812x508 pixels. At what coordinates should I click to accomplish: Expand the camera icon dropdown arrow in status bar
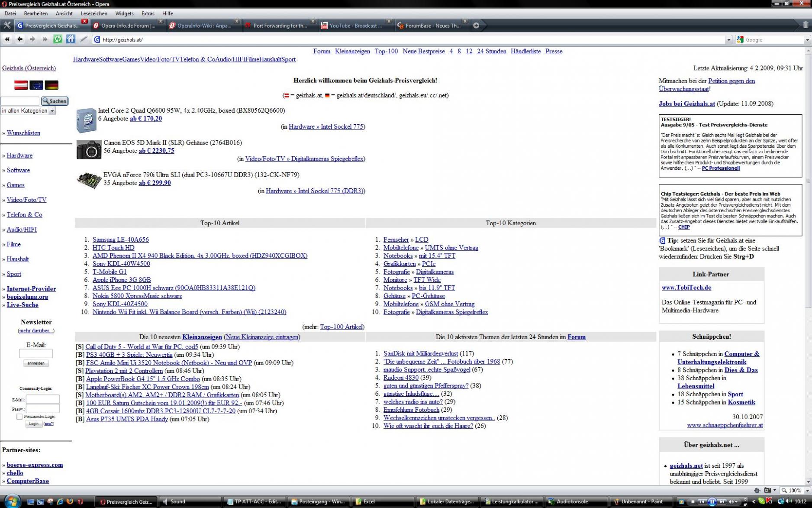click(774, 490)
